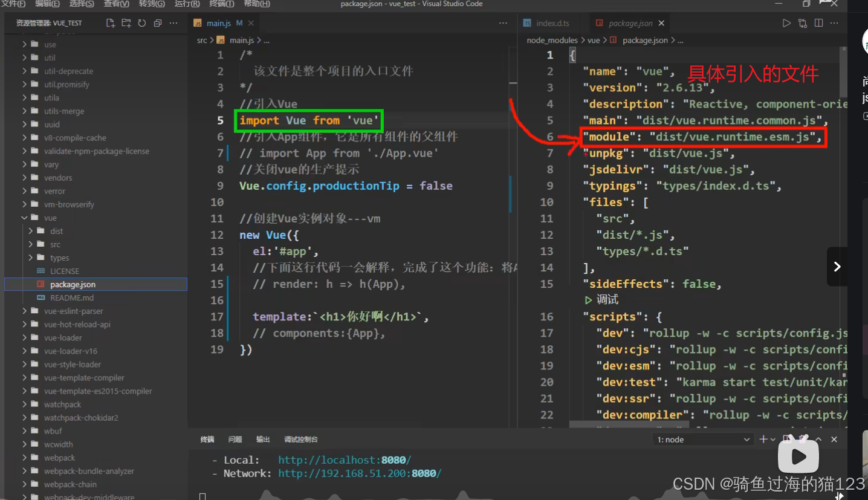Image resolution: width=868 pixels, height=500 pixels.
Task: Click the compare changes icon in editor toolbar
Action: coord(803,23)
